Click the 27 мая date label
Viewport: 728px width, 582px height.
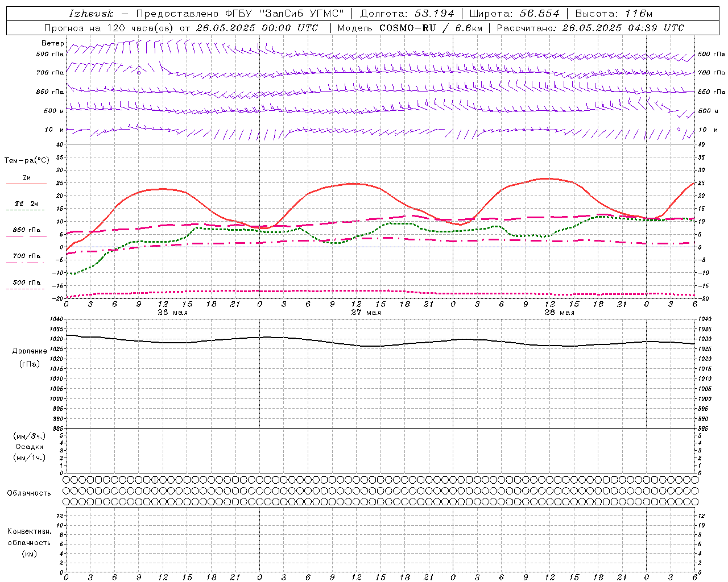click(x=366, y=313)
